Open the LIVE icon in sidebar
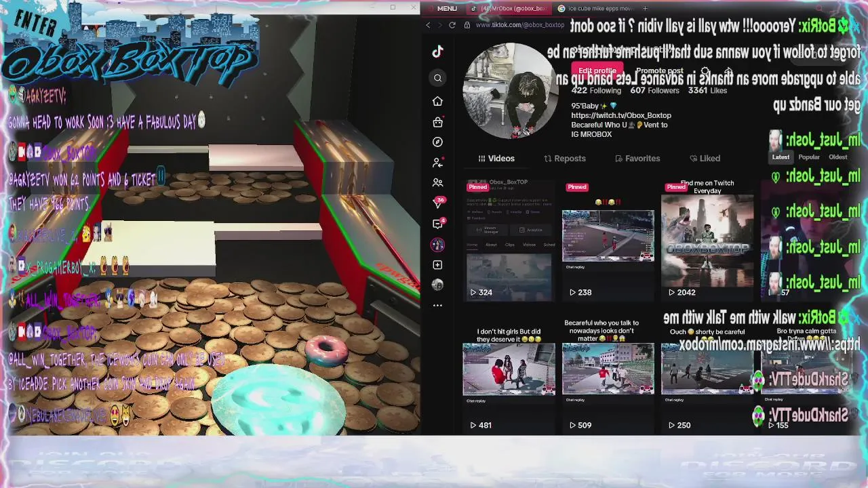 437,245
